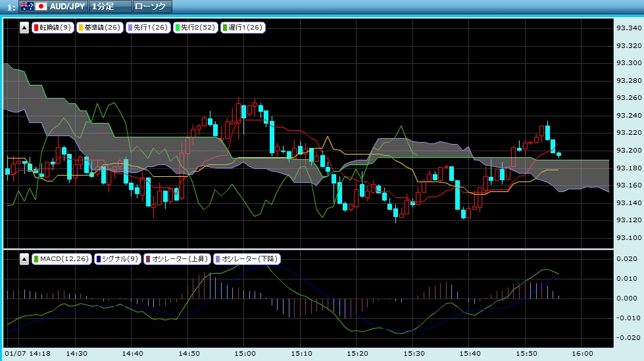Toggle the 基準線(26) indicator
Viewport: 644px width, 361px height.
[100, 28]
